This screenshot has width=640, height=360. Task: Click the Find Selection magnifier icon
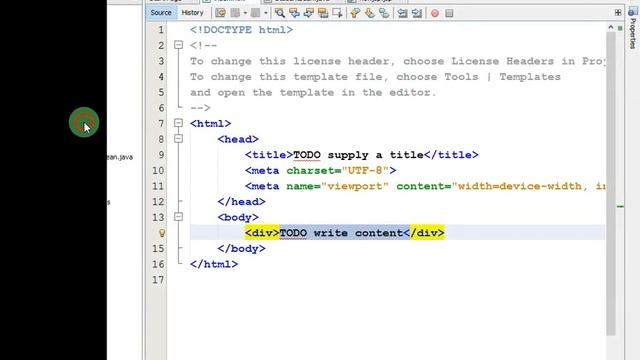click(x=280, y=13)
